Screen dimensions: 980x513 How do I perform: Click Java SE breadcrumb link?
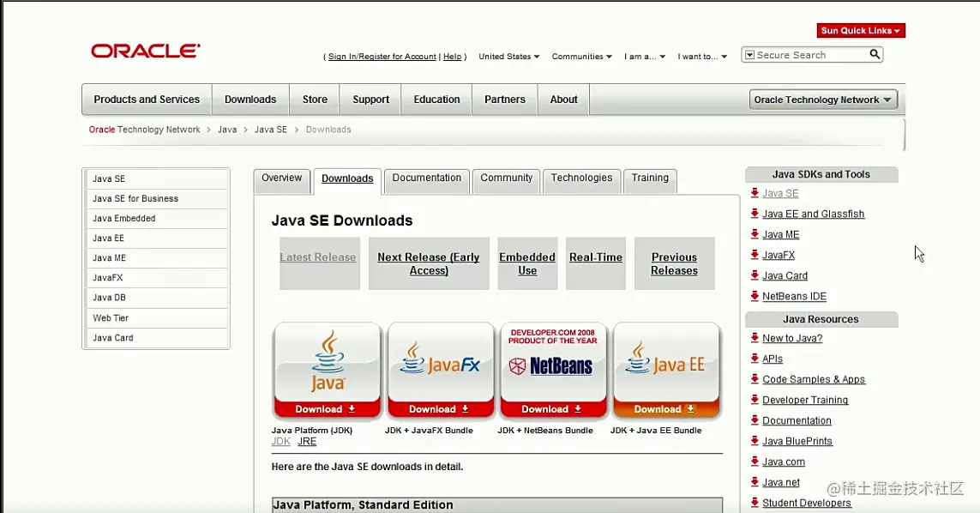[x=271, y=130]
